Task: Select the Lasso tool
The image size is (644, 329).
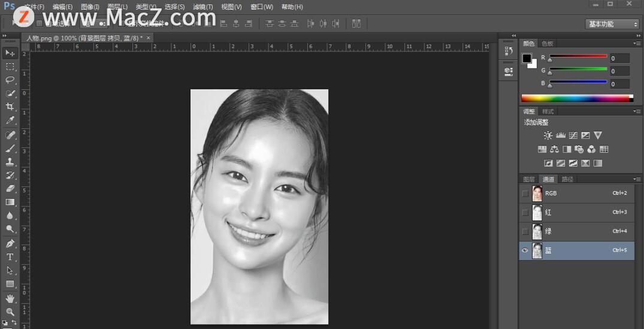Action: 10,80
